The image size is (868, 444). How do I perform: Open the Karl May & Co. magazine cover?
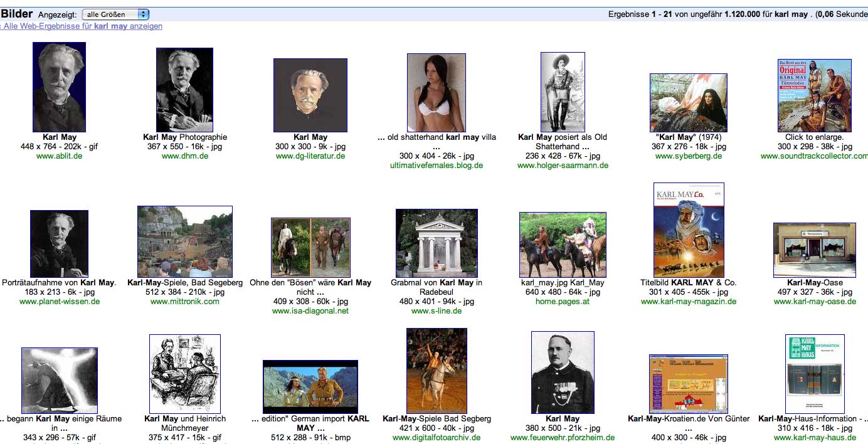(689, 230)
